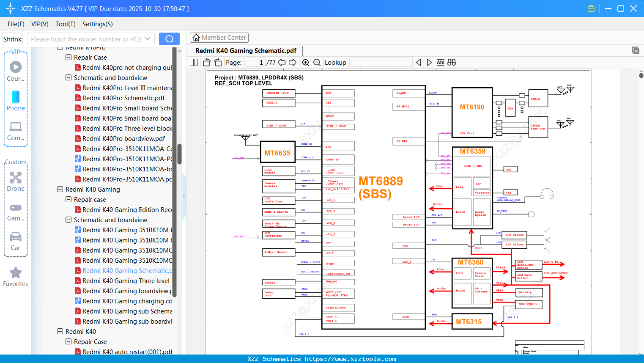
Task: Click the rotate counterclockwise icon
Action: [206, 62]
